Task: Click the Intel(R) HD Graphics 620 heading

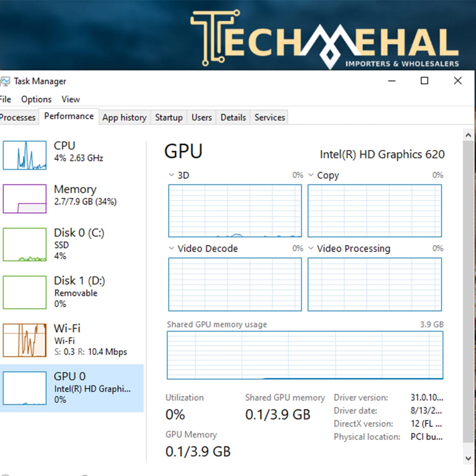Action: [382, 154]
